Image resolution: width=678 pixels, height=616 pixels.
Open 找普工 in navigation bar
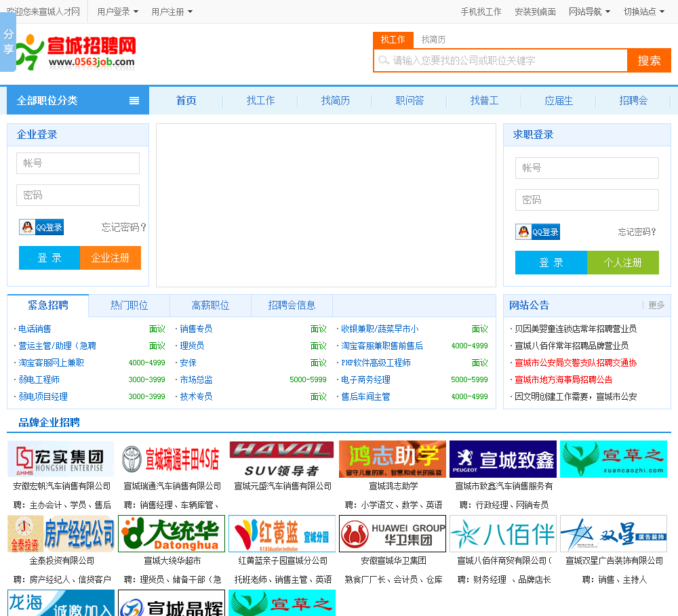point(484,101)
